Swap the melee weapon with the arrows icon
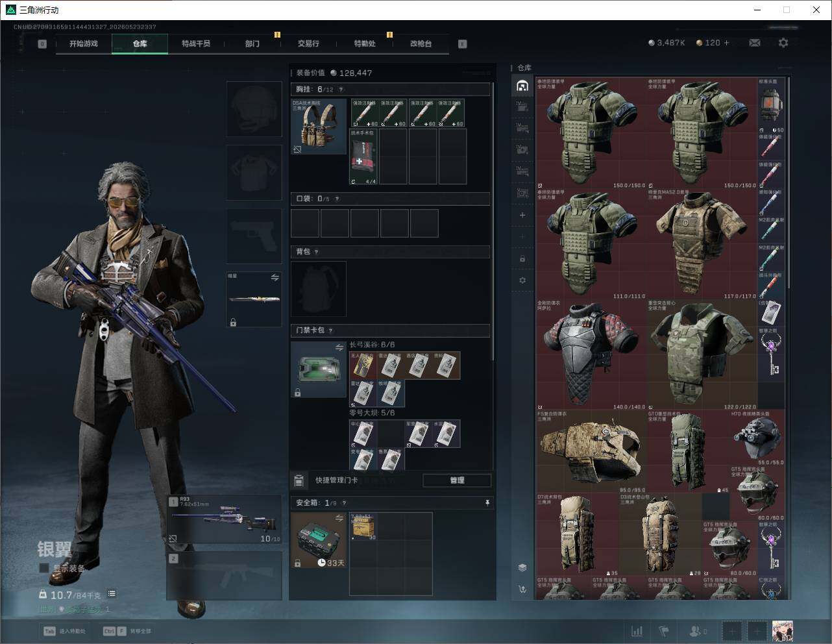This screenshot has height=644, width=832. click(275, 277)
